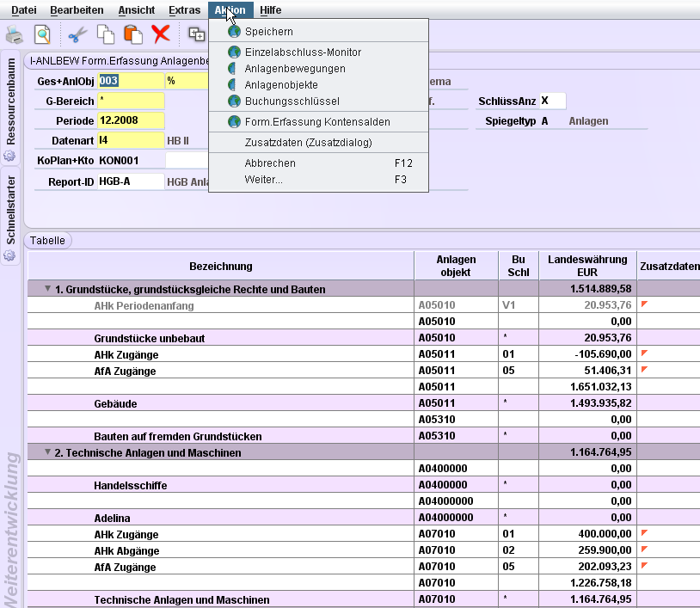Click the paste clipboard icon
700x608 pixels.
point(133,34)
